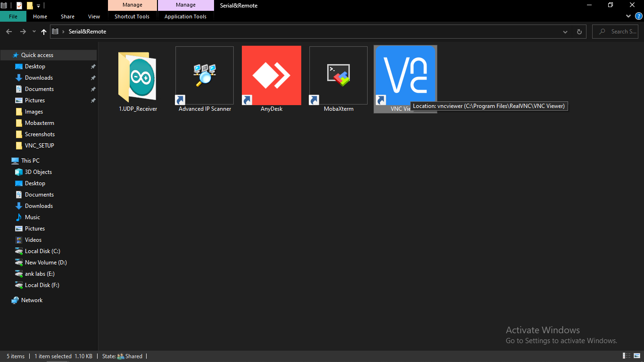
Task: Open the Shortcut Tools tab
Action: tap(132, 16)
